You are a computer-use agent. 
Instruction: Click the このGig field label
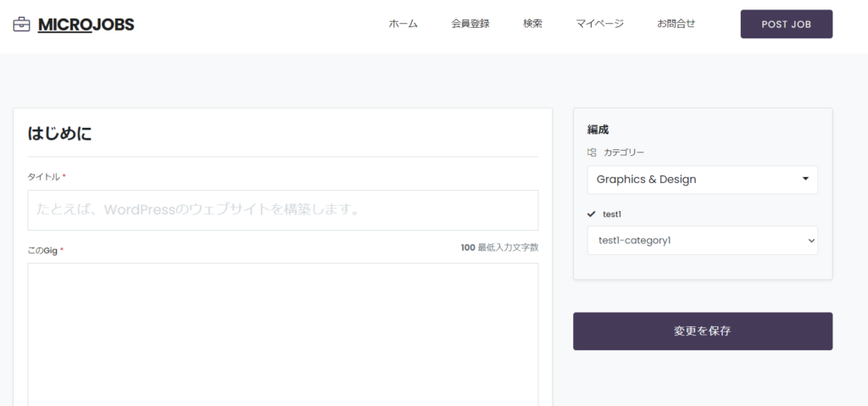(42, 250)
